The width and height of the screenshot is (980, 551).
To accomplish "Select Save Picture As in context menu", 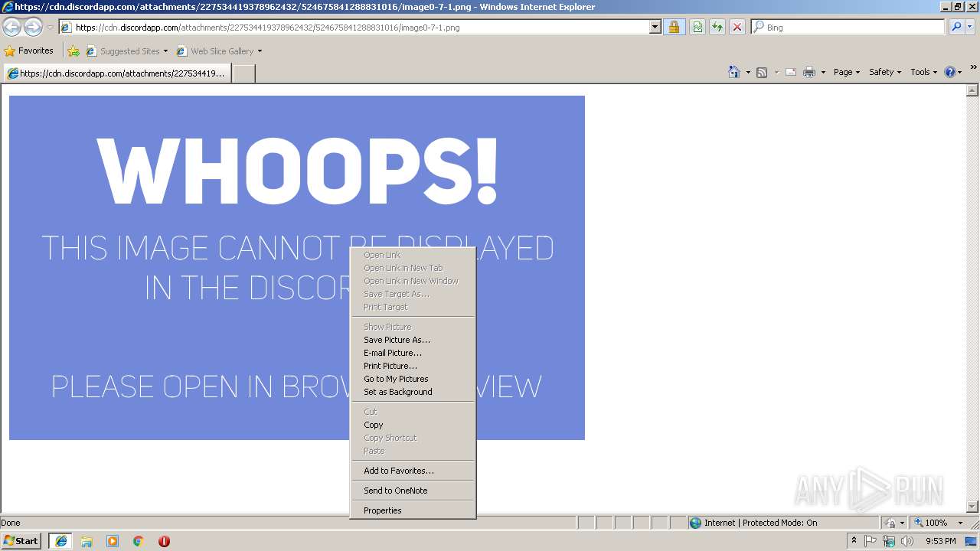I will [x=413, y=340].
